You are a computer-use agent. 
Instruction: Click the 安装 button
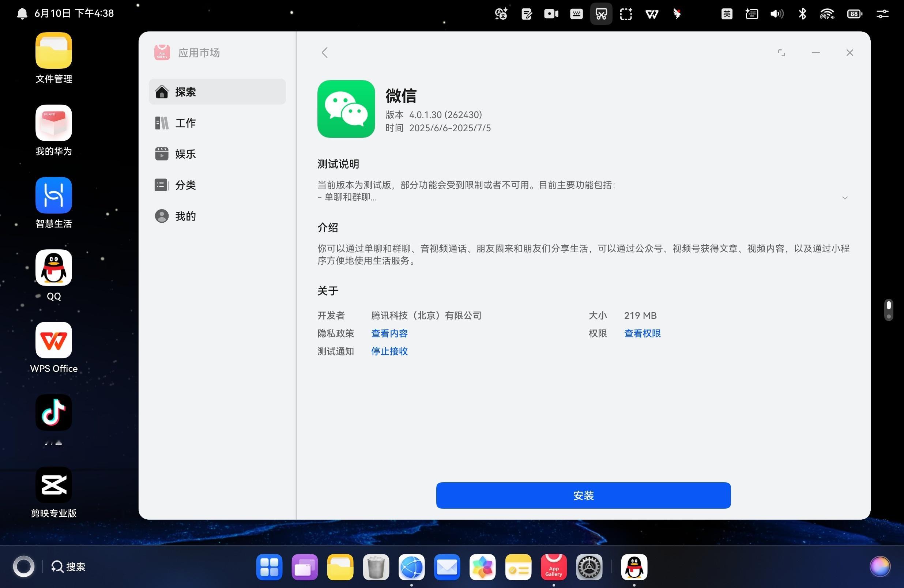583,495
